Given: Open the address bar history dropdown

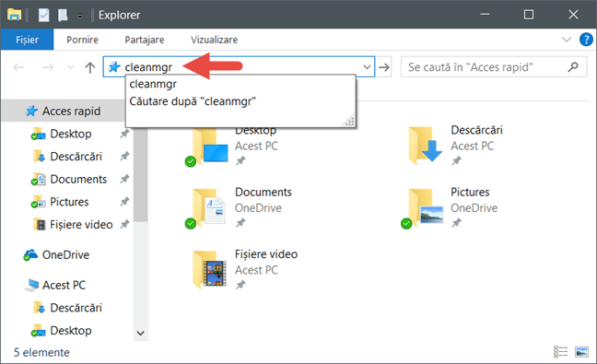Looking at the screenshot, I should (x=367, y=67).
